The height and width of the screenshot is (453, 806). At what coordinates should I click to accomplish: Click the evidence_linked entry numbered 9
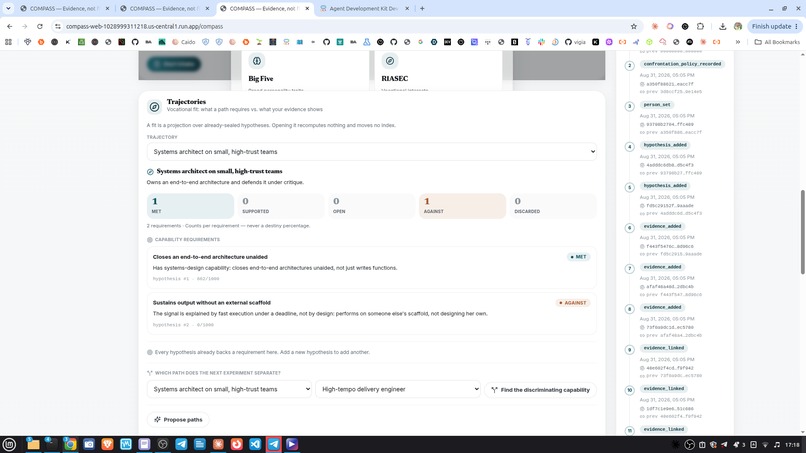point(663,348)
